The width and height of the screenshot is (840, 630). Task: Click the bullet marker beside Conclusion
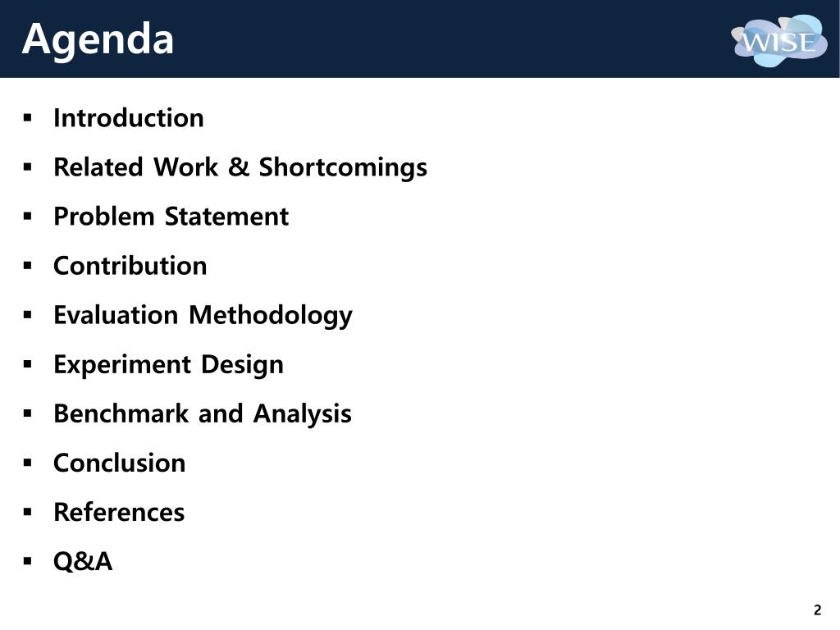(x=28, y=463)
